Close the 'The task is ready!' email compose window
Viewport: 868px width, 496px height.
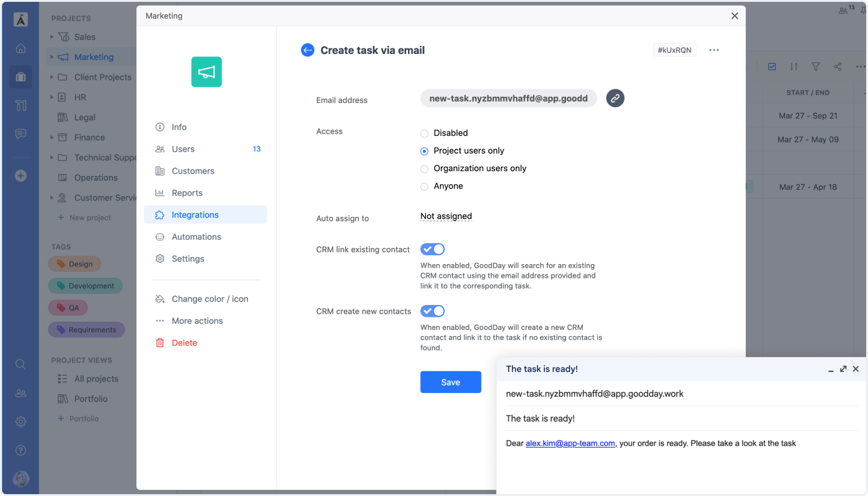pos(856,369)
